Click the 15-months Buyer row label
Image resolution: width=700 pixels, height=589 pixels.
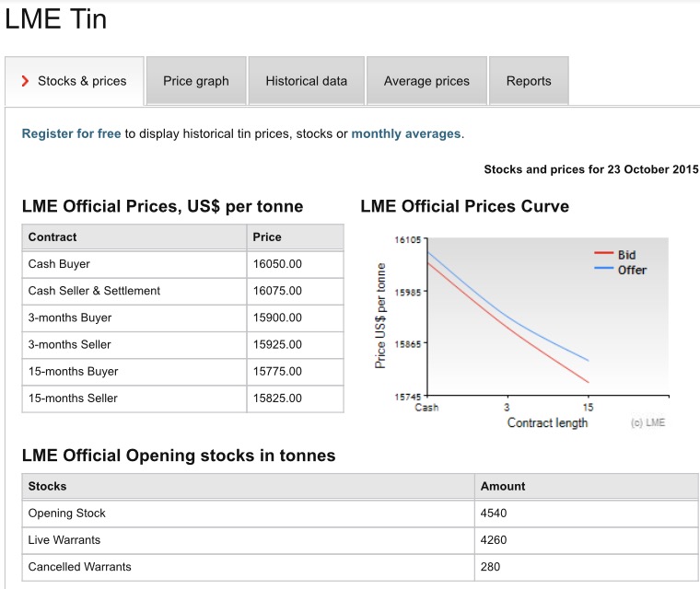click(x=73, y=371)
